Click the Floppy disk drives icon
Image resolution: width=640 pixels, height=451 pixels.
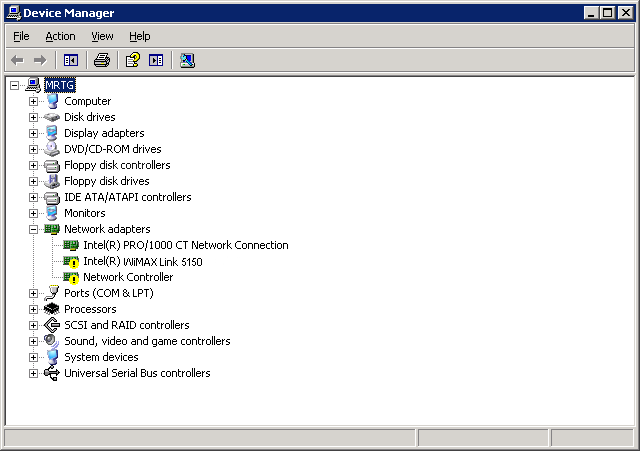coord(52,181)
